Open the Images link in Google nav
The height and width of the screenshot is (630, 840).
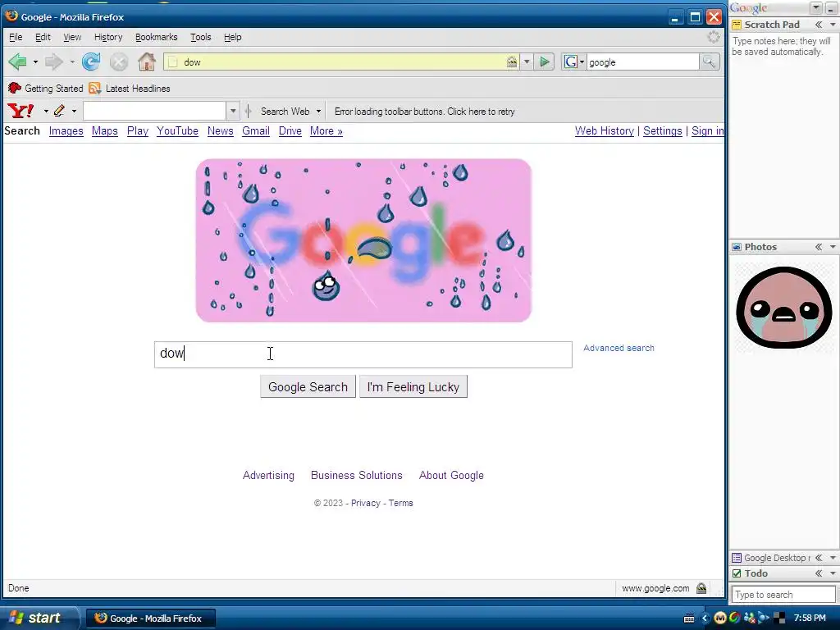66,130
